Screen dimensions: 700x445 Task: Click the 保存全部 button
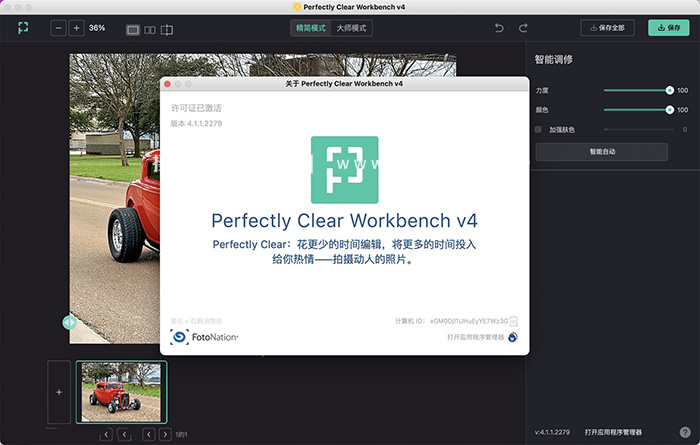point(607,28)
